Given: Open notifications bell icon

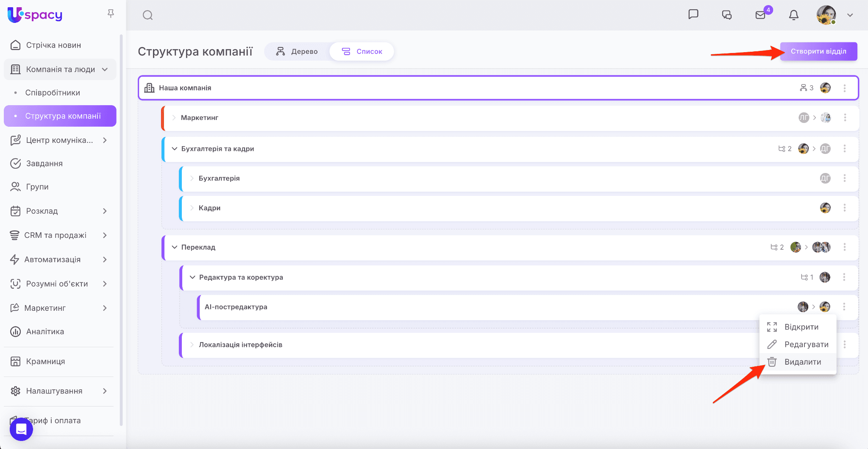Looking at the screenshot, I should point(793,15).
